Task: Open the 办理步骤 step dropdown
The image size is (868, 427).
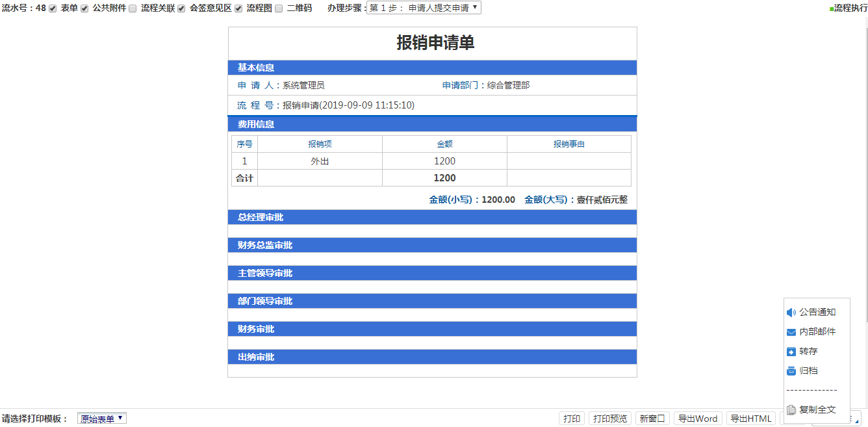Action: (424, 8)
